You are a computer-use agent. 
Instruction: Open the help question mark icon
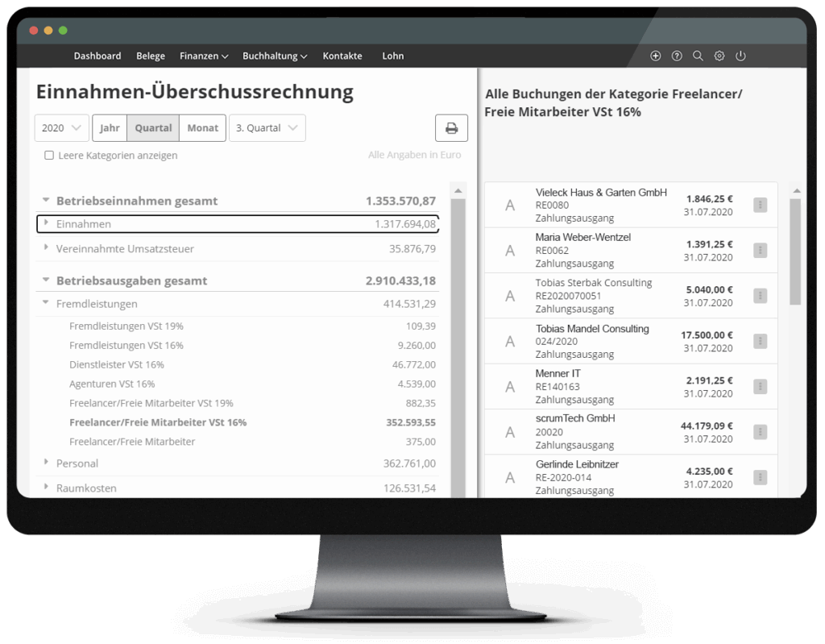pos(677,56)
